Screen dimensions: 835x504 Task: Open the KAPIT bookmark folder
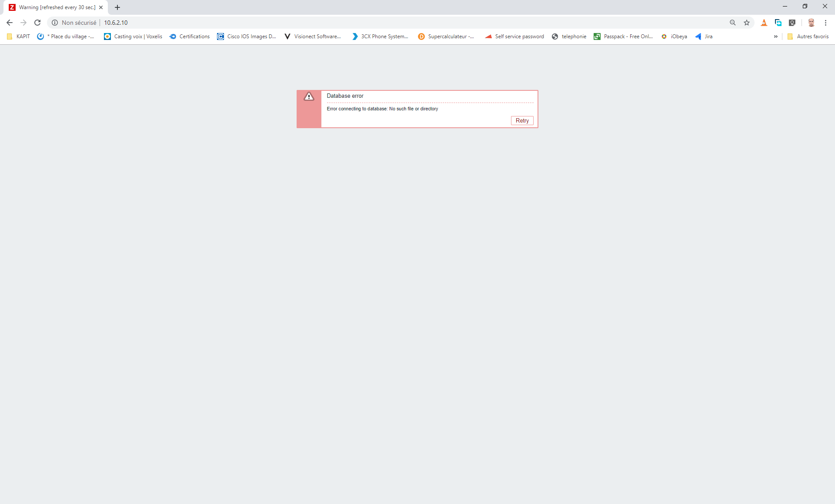(19, 36)
